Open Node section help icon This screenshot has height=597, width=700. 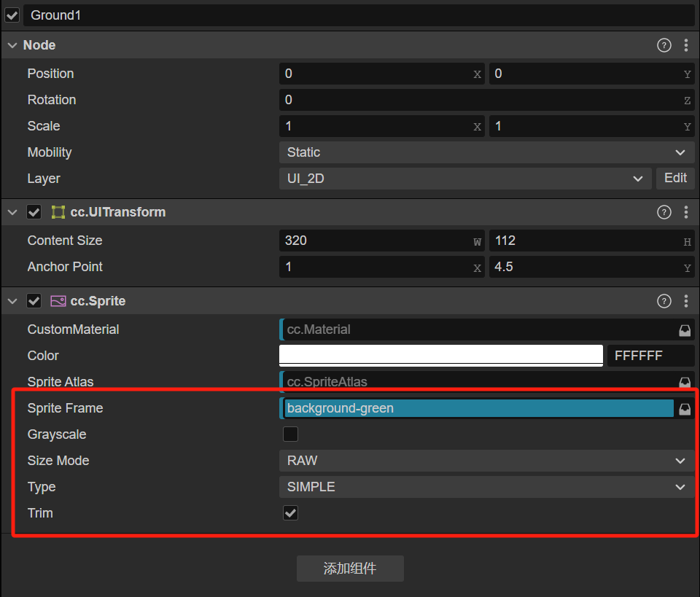click(664, 45)
